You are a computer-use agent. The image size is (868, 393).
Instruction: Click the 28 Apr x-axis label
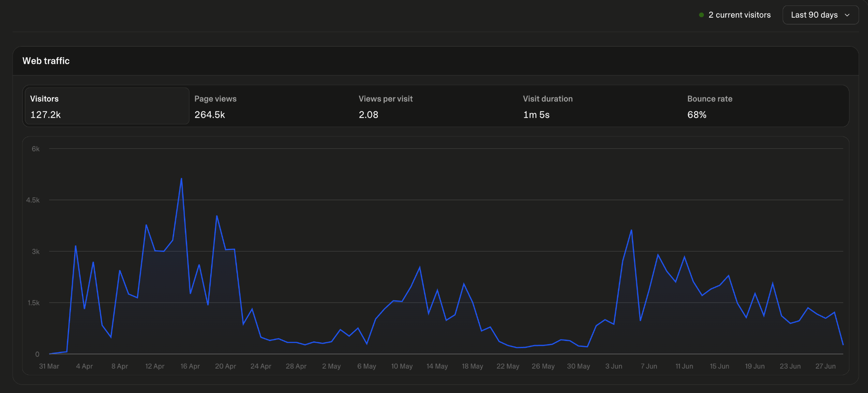[296, 366]
